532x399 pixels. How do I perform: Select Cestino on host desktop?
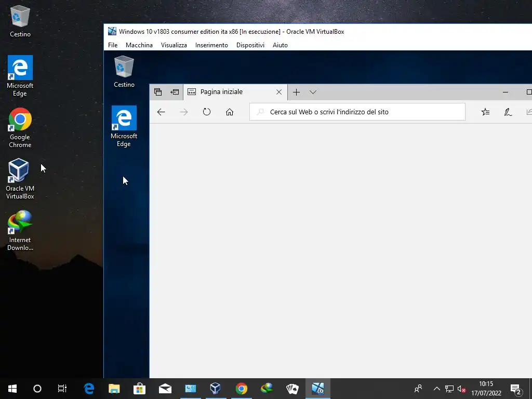[20, 21]
